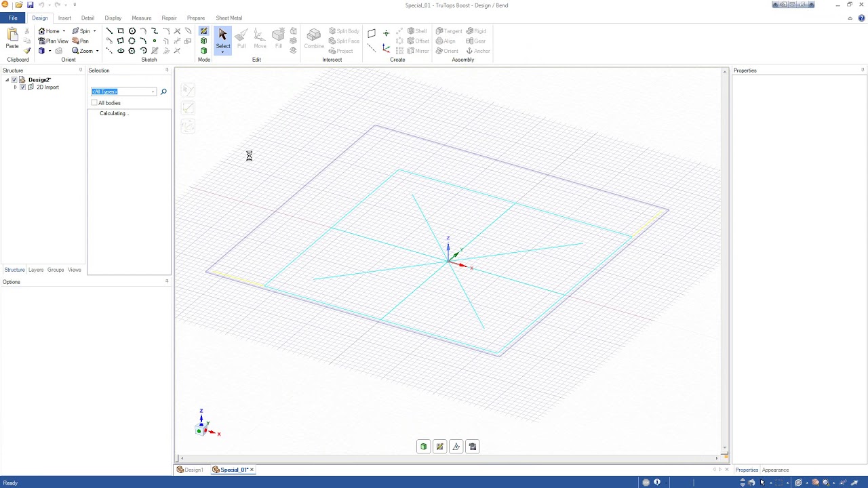Select the Ellipse sketch tool
Viewport: 868px width, 488px height.
(x=121, y=51)
